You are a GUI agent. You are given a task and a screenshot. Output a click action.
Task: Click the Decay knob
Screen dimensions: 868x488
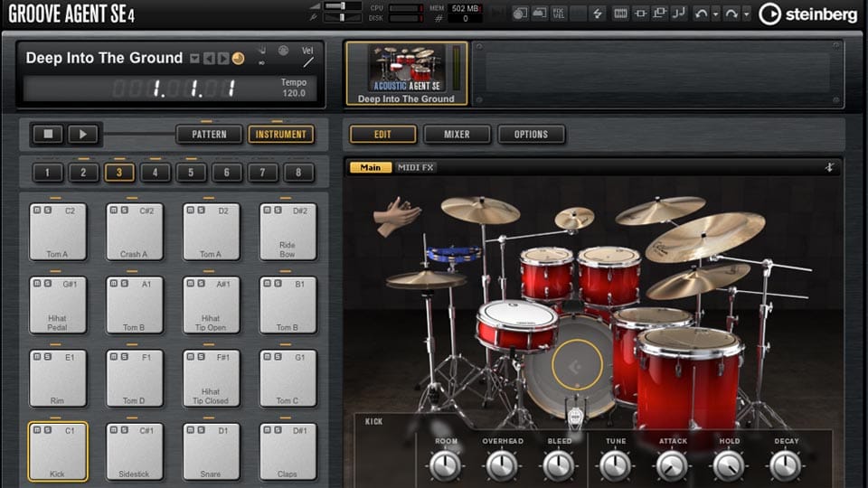click(x=786, y=465)
